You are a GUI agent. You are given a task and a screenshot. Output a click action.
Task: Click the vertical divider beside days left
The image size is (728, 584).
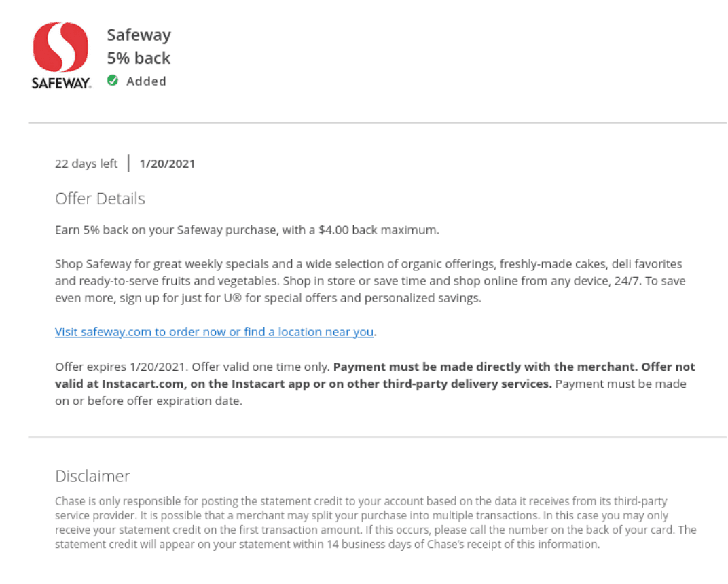(x=128, y=164)
